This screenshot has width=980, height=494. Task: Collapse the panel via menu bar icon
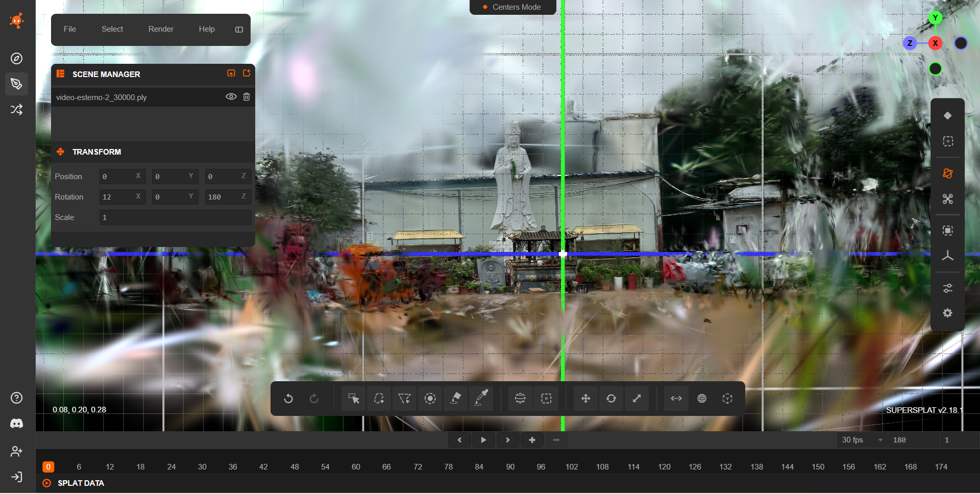tap(239, 30)
